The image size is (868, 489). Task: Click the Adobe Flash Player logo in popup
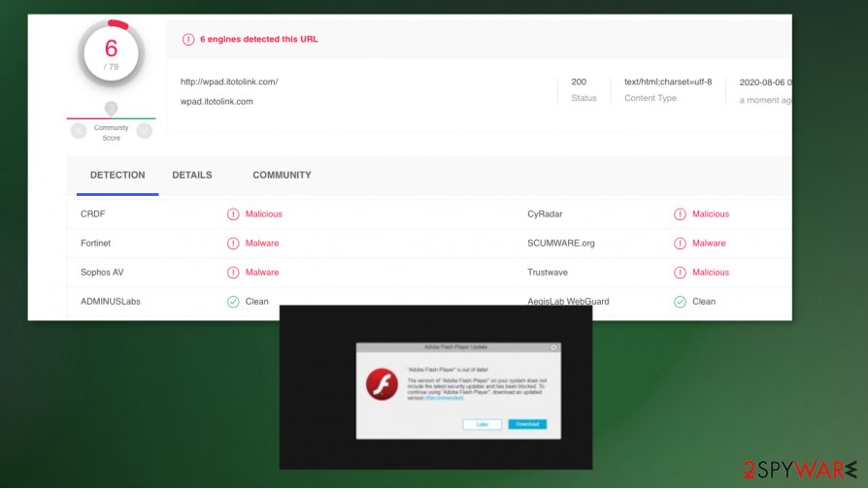pyautogui.click(x=382, y=384)
